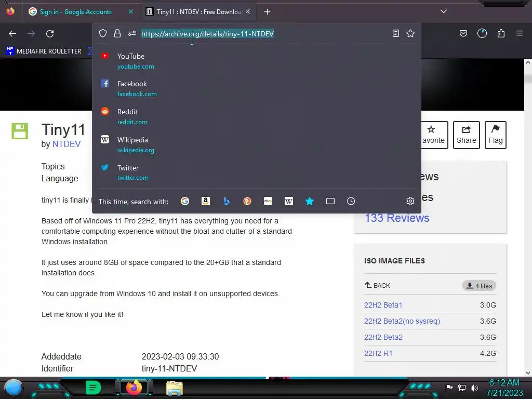532x399 pixels.
Task: Open the NTDEV author link
Action: click(x=66, y=144)
